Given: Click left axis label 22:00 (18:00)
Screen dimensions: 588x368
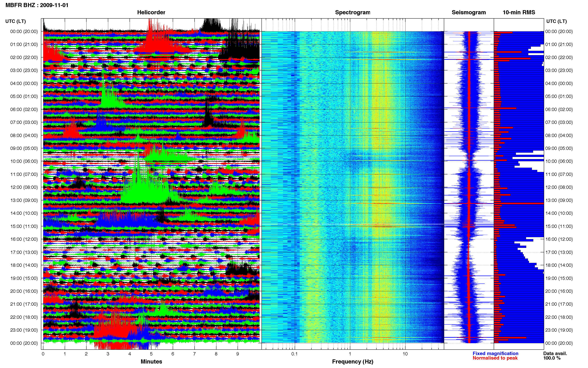Looking at the screenshot, I should point(24,317).
